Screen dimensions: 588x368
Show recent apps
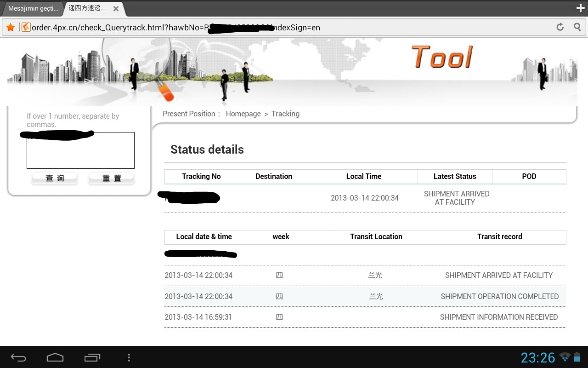pyautogui.click(x=92, y=357)
